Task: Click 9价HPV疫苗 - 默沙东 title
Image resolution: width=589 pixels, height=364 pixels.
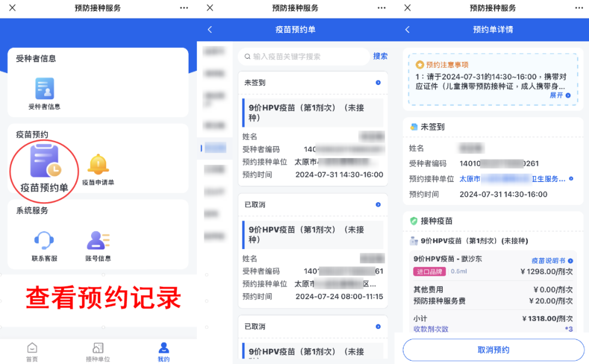Action: [x=447, y=259]
